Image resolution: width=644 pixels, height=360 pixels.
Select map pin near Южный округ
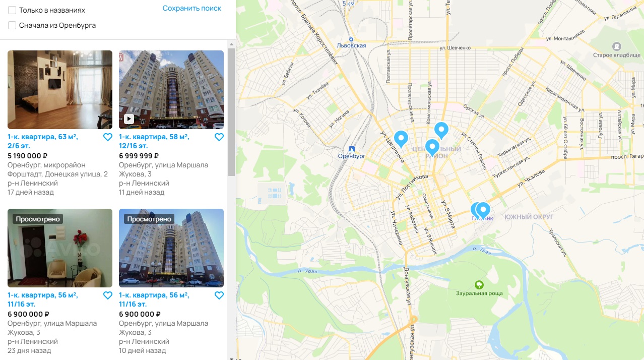point(483,210)
